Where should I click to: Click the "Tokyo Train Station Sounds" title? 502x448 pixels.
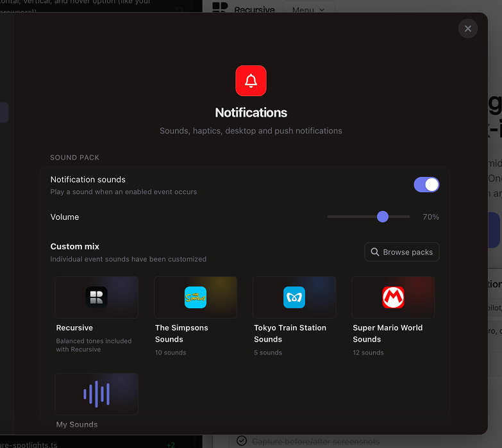click(290, 333)
